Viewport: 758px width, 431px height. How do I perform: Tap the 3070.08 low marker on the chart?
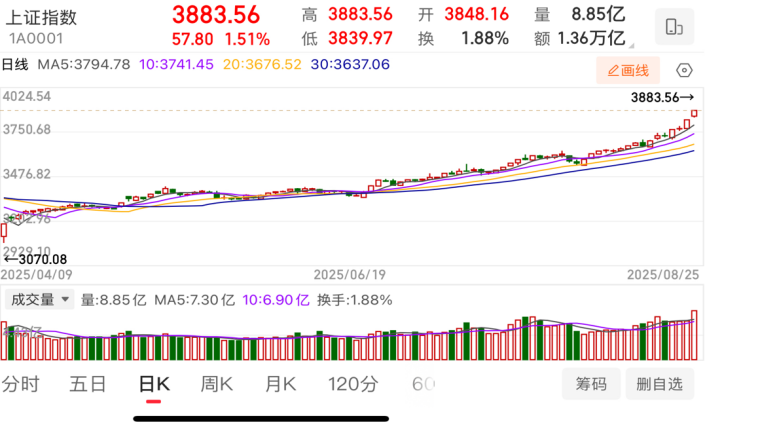(36, 259)
